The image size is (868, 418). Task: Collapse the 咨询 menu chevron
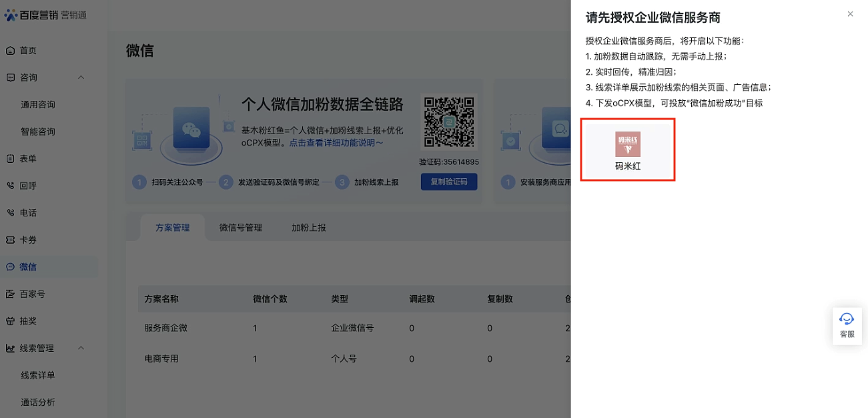pyautogui.click(x=81, y=77)
